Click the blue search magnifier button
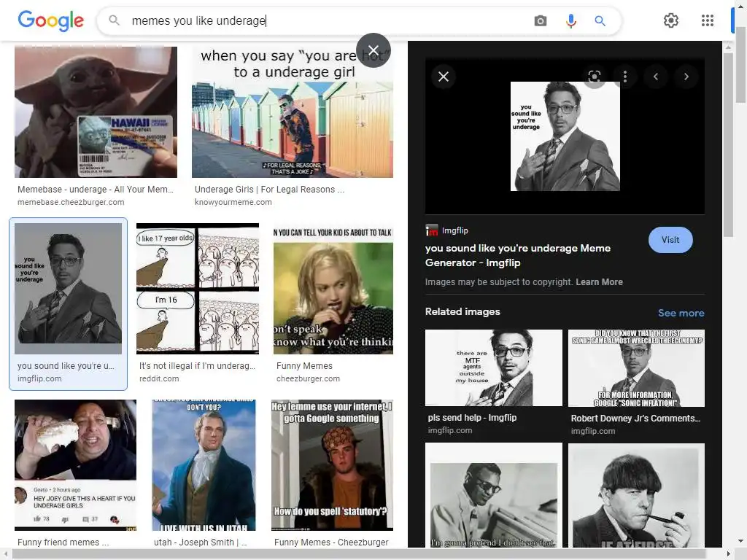Viewport: 747px width, 560px height. (600, 20)
